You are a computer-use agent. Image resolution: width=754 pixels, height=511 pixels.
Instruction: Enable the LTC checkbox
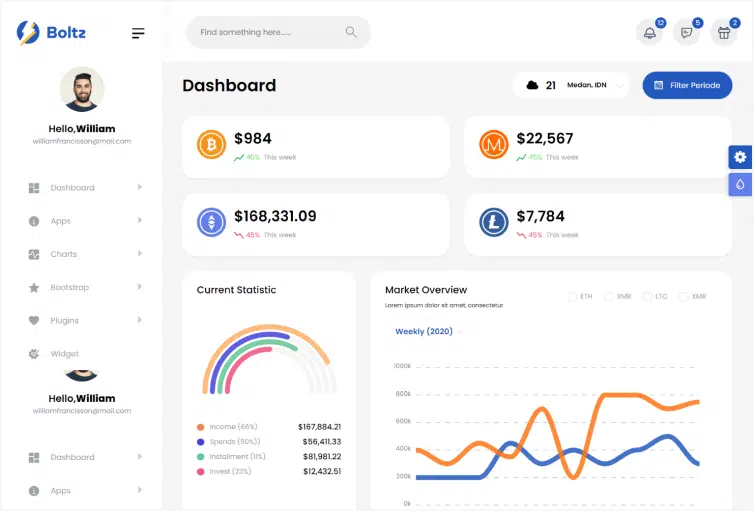tap(647, 297)
